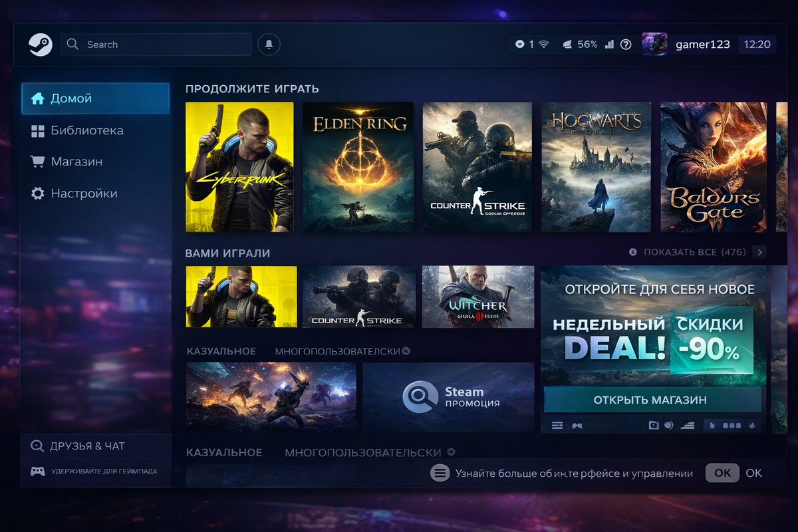The height and width of the screenshot is (532, 798).
Task: Expand the icon after МНОГОПОЛЬЗОВАТЕЛСКИ in the upper tab row
Action: click(406, 351)
